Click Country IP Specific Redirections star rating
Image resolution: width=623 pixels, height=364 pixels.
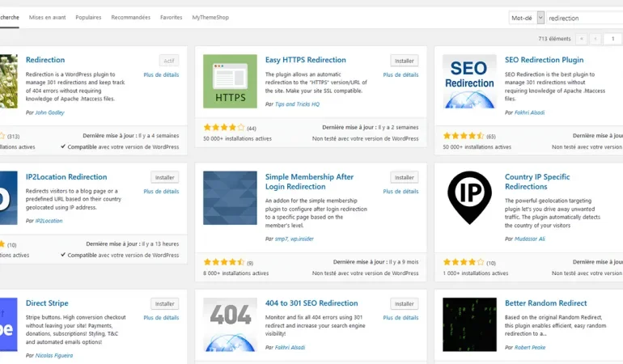[x=464, y=262]
